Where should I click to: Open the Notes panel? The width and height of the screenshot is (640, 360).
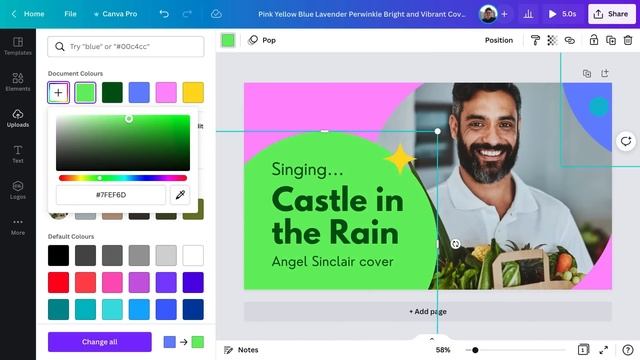click(241, 350)
